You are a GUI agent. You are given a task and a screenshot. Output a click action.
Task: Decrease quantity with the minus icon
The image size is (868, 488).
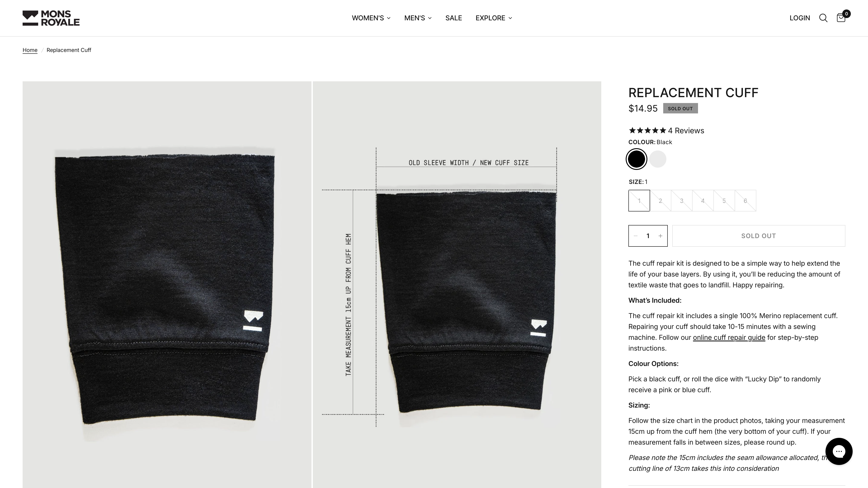coord(635,236)
